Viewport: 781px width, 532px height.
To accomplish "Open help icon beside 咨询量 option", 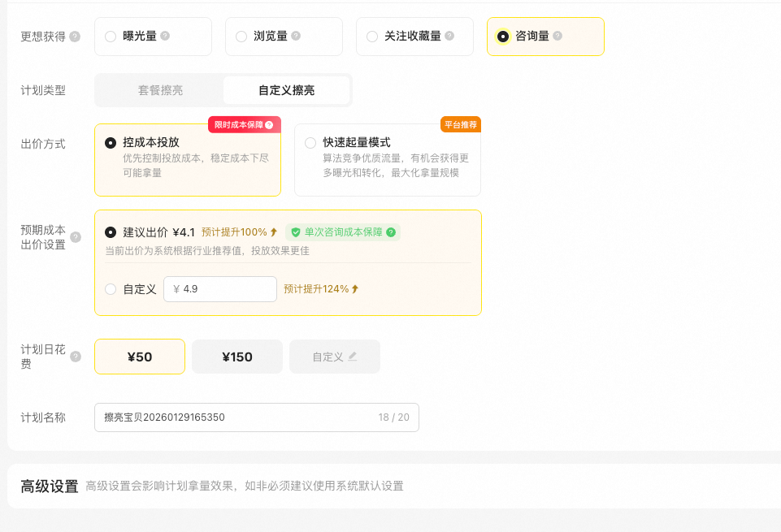I will (x=558, y=36).
